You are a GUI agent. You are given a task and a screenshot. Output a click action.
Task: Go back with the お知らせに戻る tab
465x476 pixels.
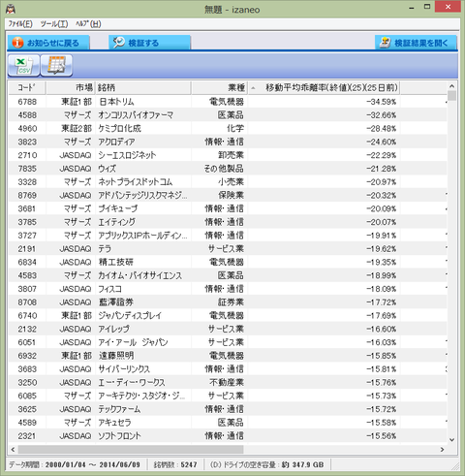click(x=48, y=43)
